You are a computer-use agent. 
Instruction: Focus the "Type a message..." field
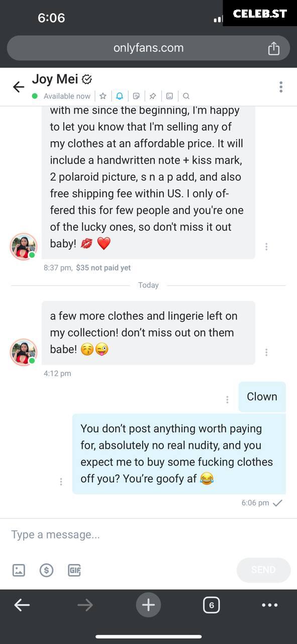[x=148, y=534]
